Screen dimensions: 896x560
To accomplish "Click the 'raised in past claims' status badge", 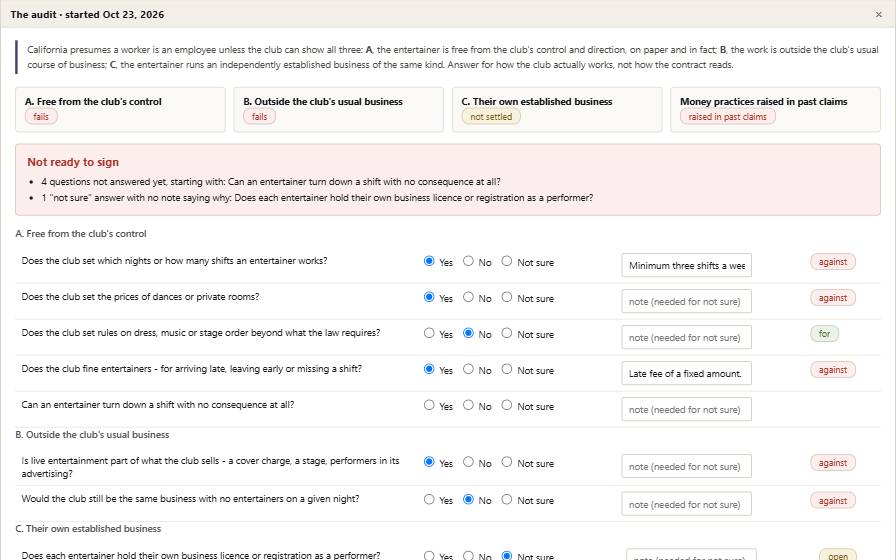I will 727,117.
